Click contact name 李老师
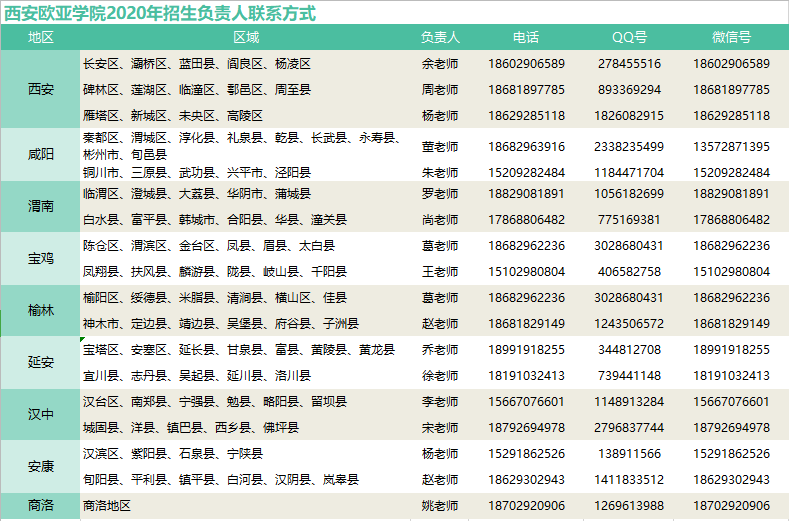 (440, 402)
